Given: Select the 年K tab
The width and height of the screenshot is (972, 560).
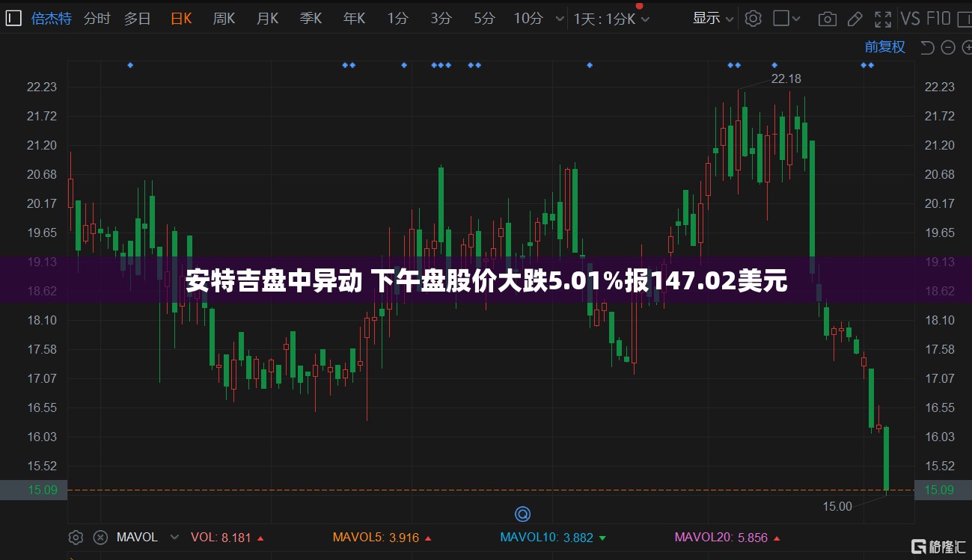Looking at the screenshot, I should click(x=354, y=18).
